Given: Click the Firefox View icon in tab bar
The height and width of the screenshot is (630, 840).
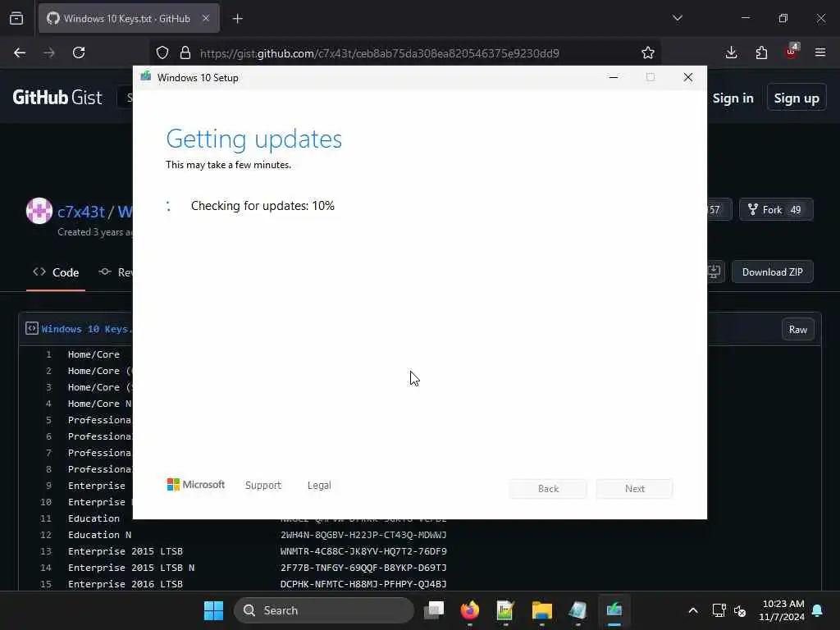Looking at the screenshot, I should [16, 19].
